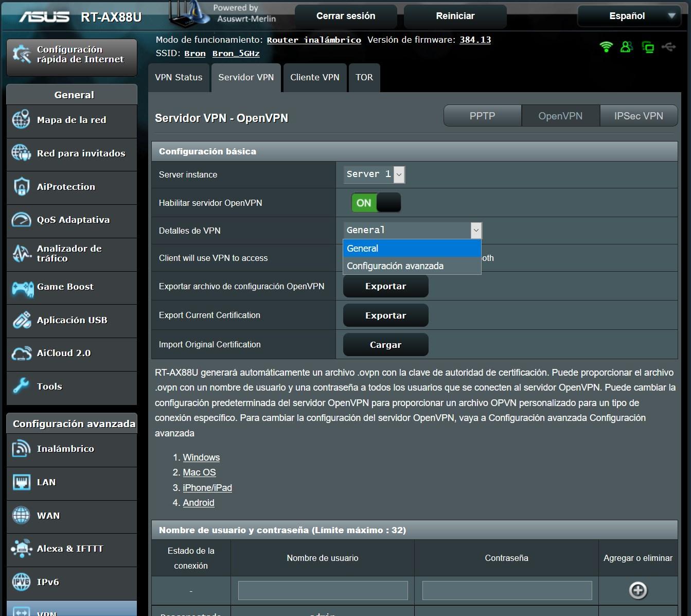This screenshot has height=616, width=691.
Task: Click the Wi-Fi status icon
Action: pyautogui.click(x=606, y=47)
